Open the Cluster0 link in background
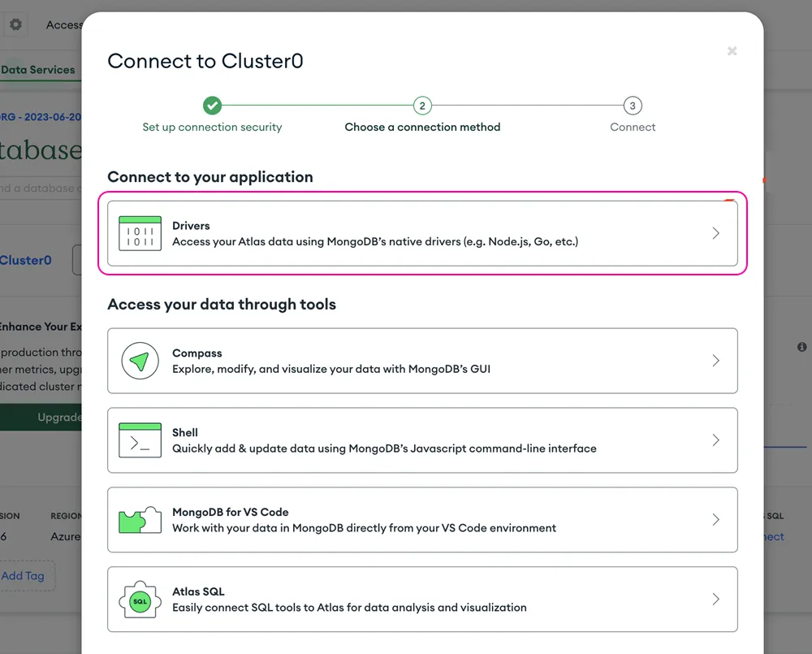The image size is (812, 654). point(25,260)
